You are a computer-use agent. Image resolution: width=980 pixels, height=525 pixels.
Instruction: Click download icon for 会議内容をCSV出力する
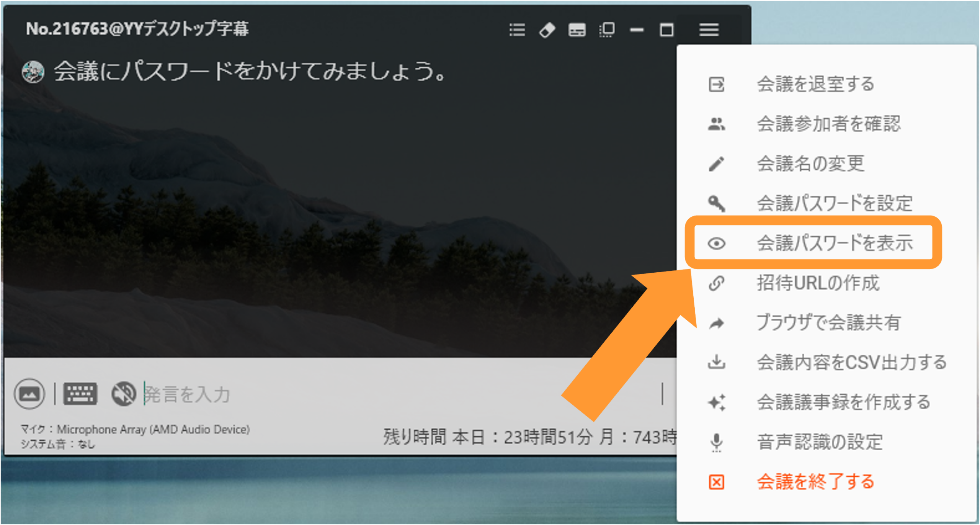click(x=716, y=362)
